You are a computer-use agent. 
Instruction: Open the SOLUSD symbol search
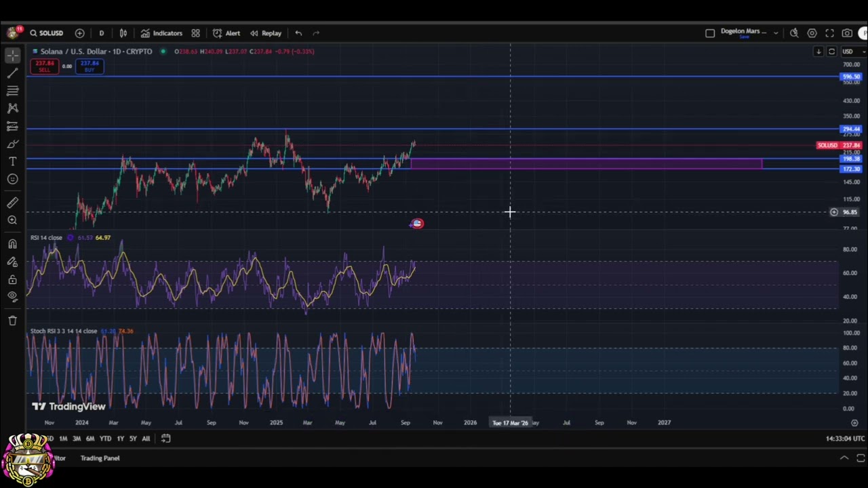46,33
